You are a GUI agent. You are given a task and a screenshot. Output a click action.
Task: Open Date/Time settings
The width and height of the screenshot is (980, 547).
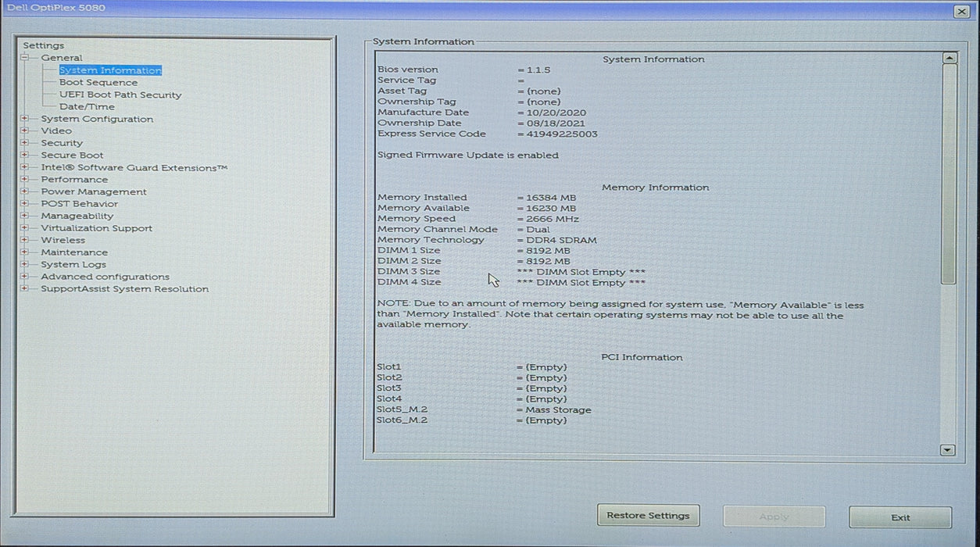87,106
